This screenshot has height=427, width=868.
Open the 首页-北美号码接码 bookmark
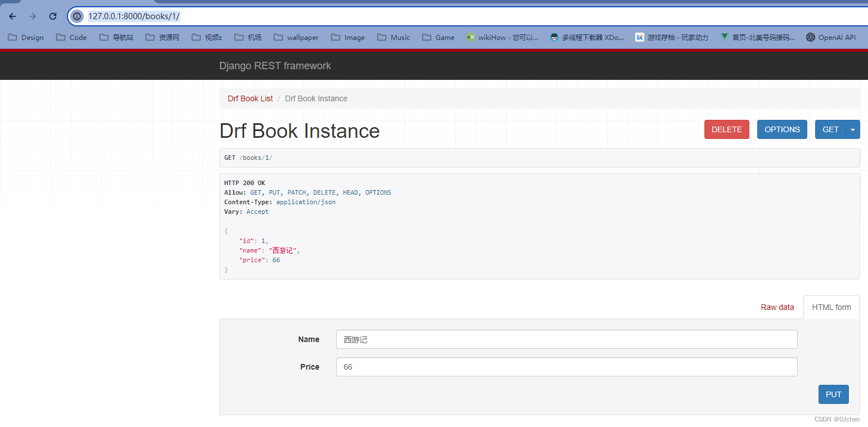tap(758, 37)
